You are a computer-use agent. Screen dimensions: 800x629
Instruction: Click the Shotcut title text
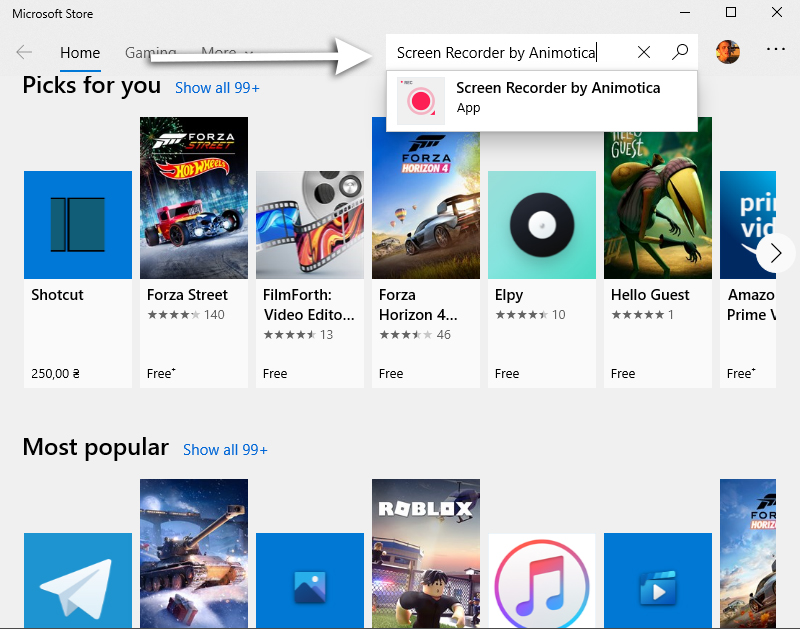tap(57, 295)
